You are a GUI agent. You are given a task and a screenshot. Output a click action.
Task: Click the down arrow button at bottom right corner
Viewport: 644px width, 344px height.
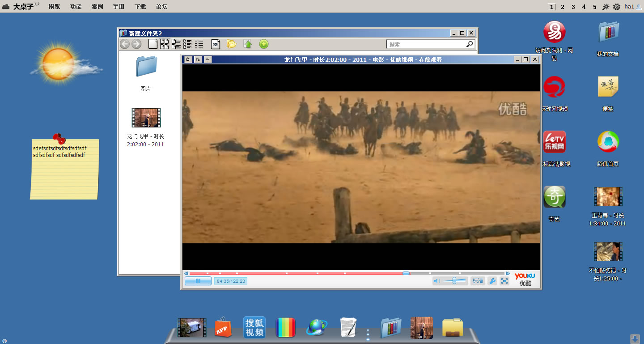click(x=635, y=339)
